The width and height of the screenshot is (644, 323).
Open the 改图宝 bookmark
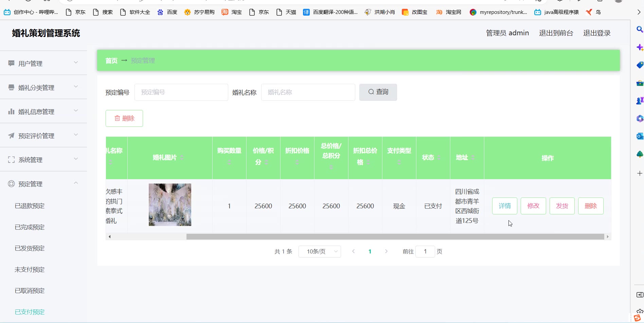click(x=414, y=12)
